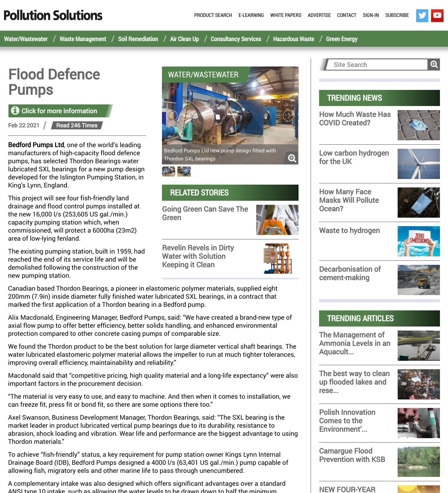Open Contact page
The height and width of the screenshot is (493, 448).
tap(346, 15)
